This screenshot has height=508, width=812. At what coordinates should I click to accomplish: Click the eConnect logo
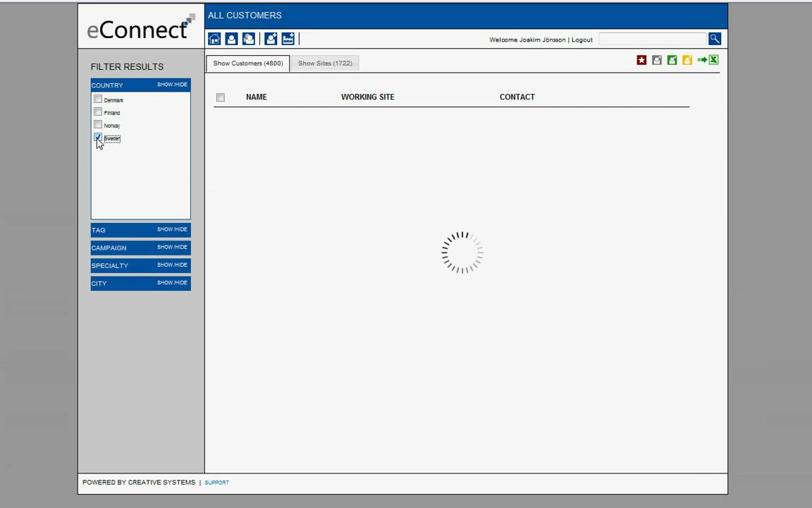[141, 27]
